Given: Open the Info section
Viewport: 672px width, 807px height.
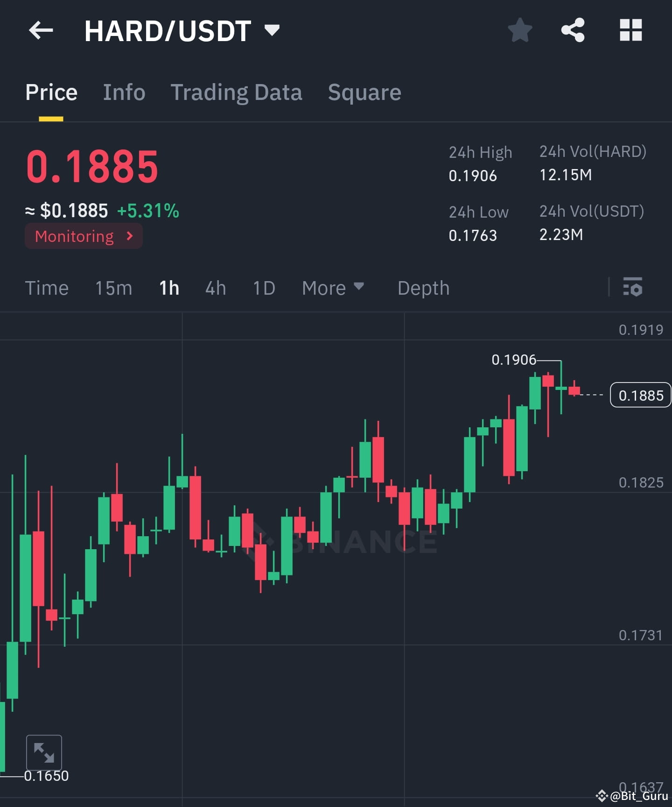Looking at the screenshot, I should point(124,92).
